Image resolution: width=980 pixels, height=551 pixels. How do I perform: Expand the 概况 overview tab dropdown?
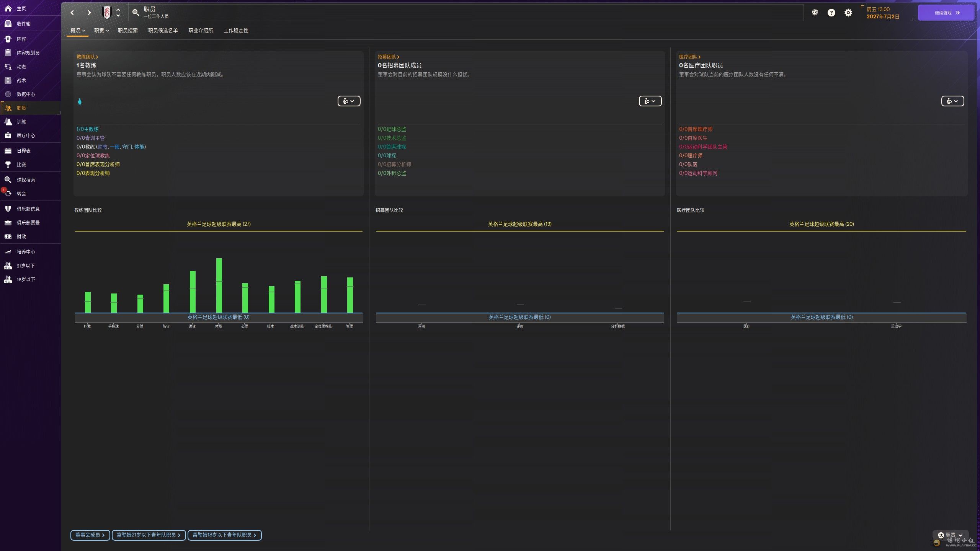[78, 31]
